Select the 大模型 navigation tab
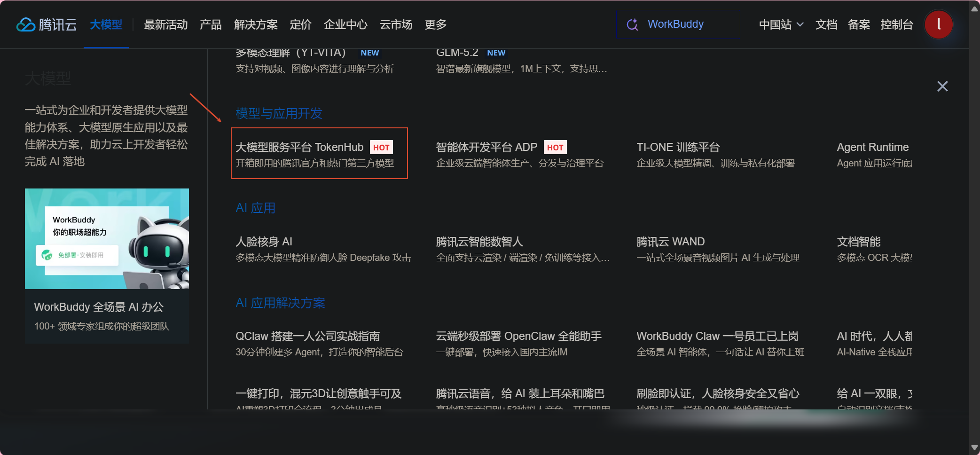 point(106,24)
